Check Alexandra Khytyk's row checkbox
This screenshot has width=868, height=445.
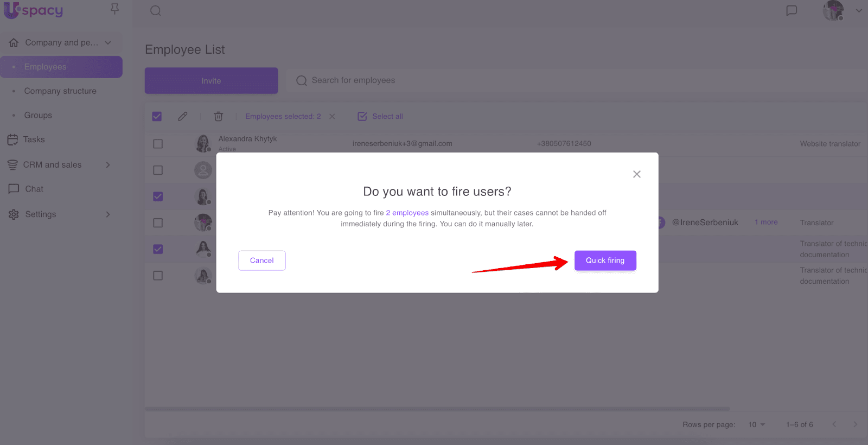[x=158, y=144]
